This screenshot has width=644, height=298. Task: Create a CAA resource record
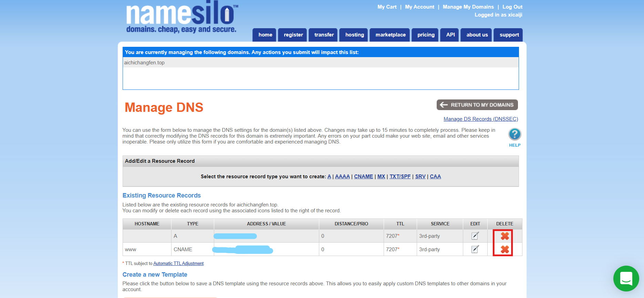(435, 177)
